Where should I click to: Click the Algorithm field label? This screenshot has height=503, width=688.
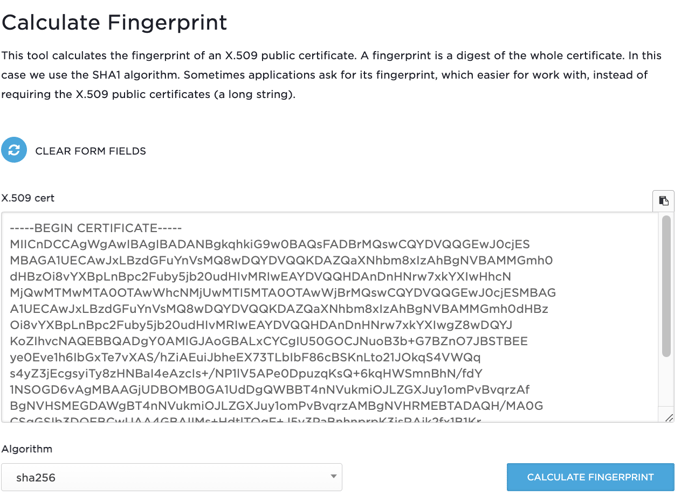(28, 450)
